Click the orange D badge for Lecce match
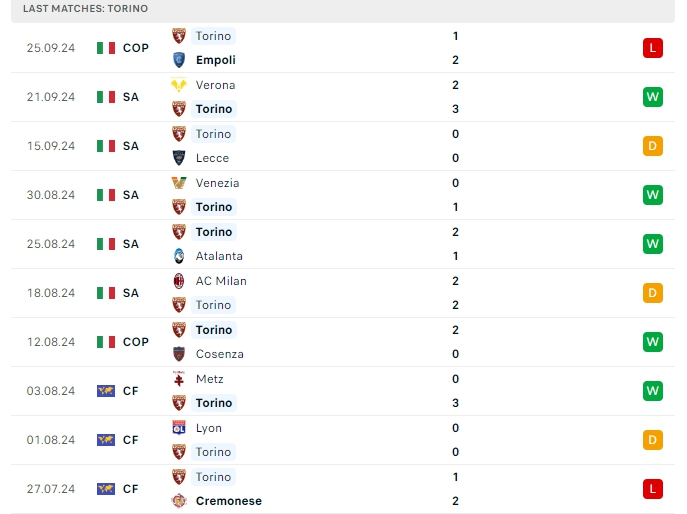 [653, 146]
